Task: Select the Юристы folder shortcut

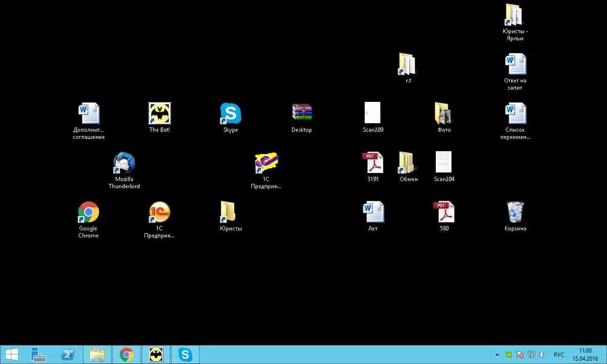Action: point(231,212)
